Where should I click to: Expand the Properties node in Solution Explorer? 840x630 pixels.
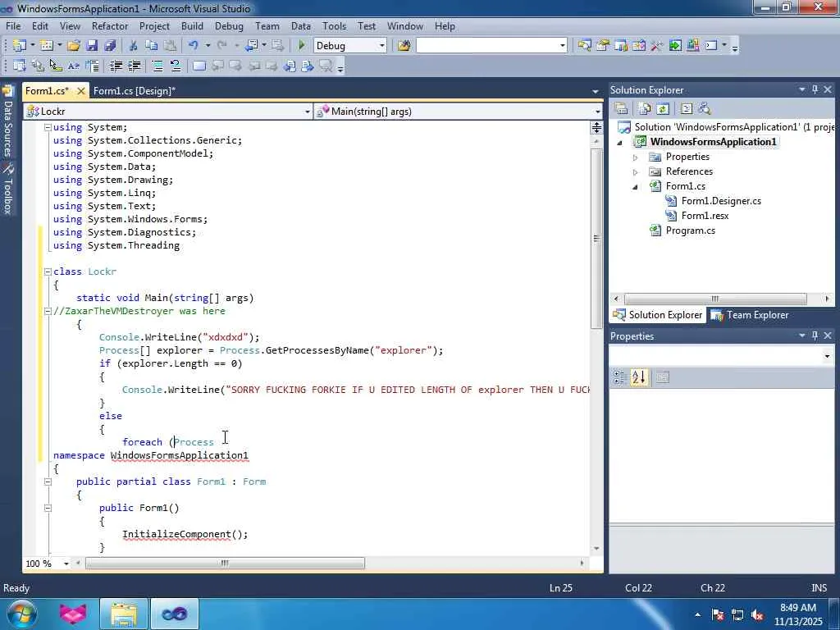pos(636,157)
